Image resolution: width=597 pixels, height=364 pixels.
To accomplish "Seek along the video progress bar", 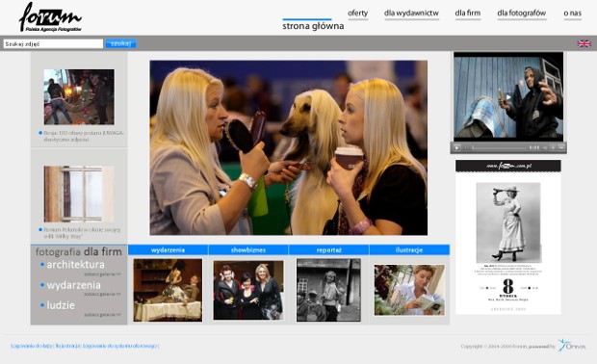I will tap(499, 147).
